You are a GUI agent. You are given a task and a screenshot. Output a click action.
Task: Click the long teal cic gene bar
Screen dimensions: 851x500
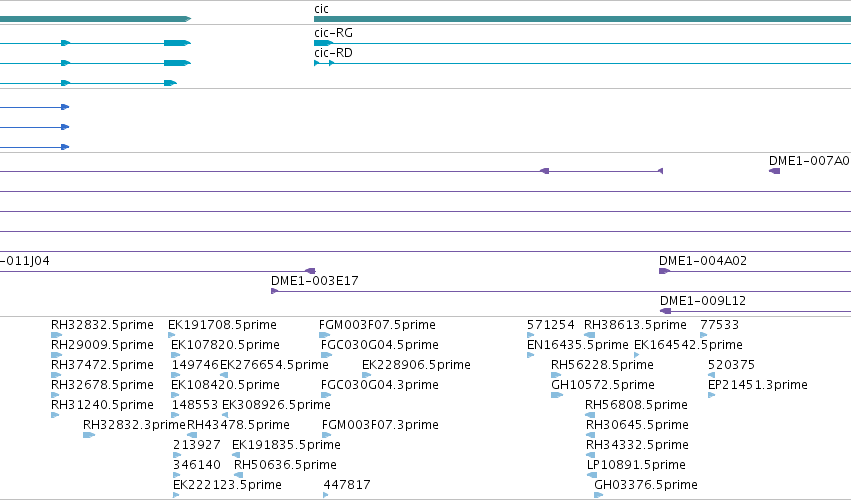[x=582, y=19]
